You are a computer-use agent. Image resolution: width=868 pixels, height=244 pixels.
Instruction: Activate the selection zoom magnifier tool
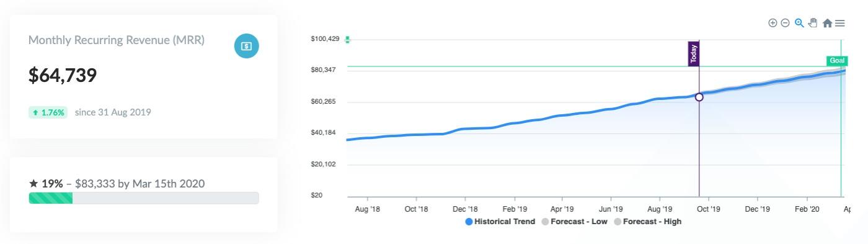[799, 23]
